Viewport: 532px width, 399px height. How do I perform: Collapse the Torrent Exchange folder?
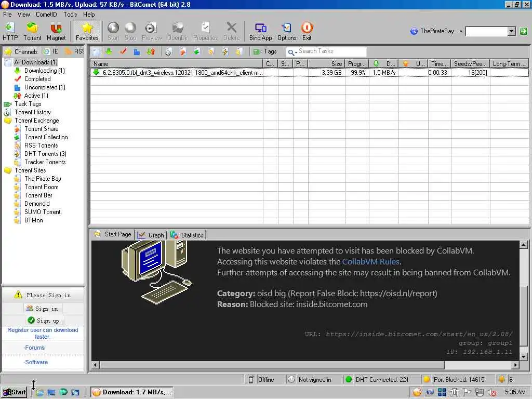click(x=37, y=121)
